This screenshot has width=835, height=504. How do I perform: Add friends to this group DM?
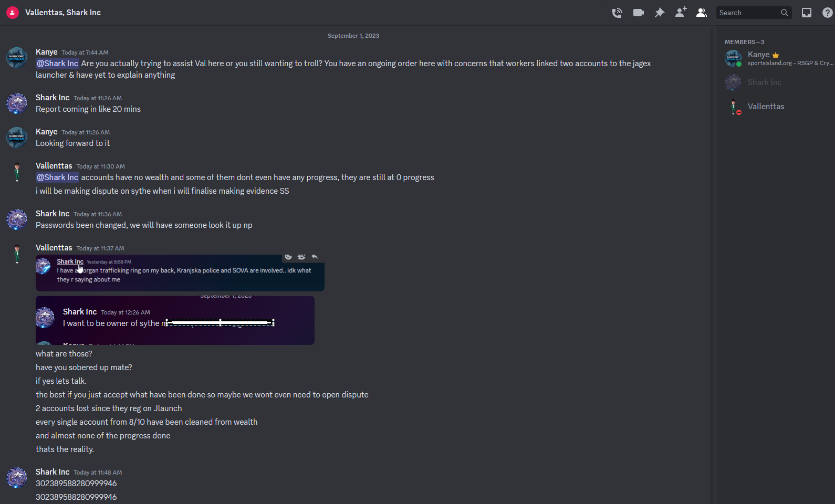tap(681, 12)
